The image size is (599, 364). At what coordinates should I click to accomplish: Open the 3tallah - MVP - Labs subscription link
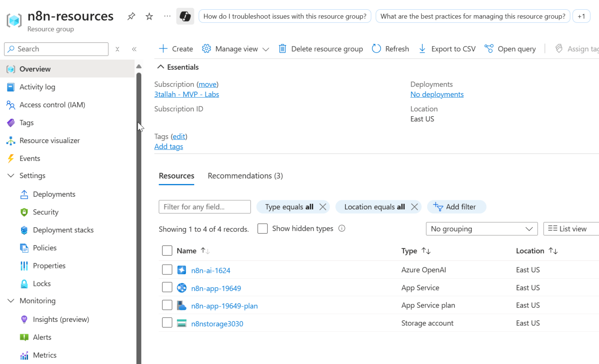tap(186, 94)
